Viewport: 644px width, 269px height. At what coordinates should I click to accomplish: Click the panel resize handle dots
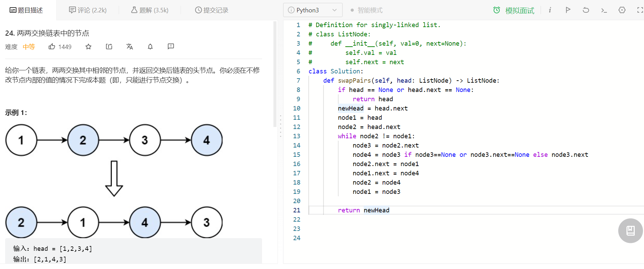click(281, 126)
